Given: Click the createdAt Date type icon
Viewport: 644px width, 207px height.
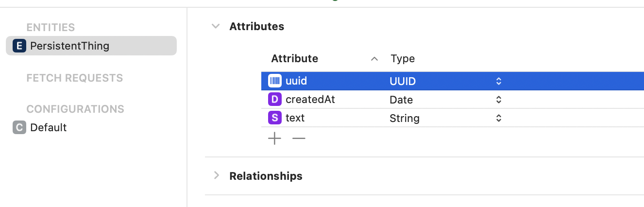Looking at the screenshot, I should coord(275,100).
